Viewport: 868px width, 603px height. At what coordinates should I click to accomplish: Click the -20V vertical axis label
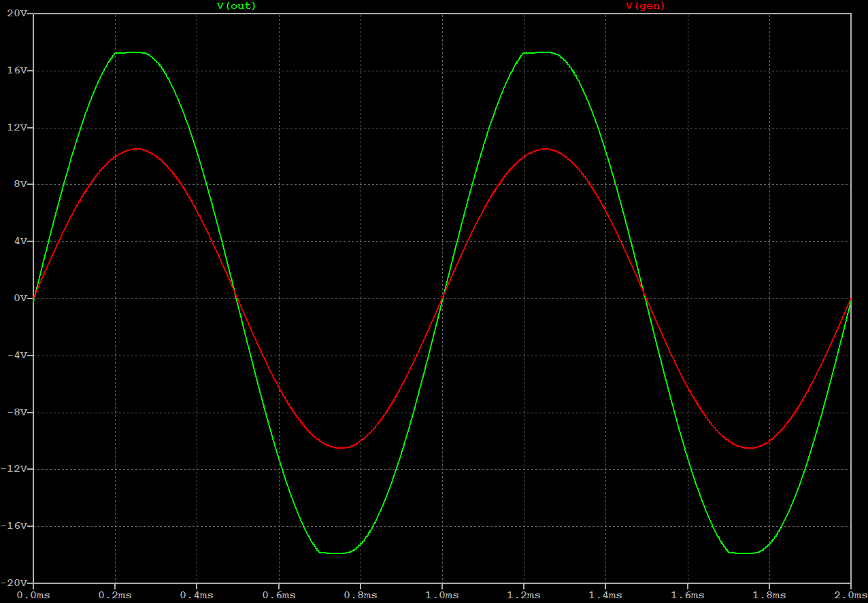pyautogui.click(x=14, y=583)
